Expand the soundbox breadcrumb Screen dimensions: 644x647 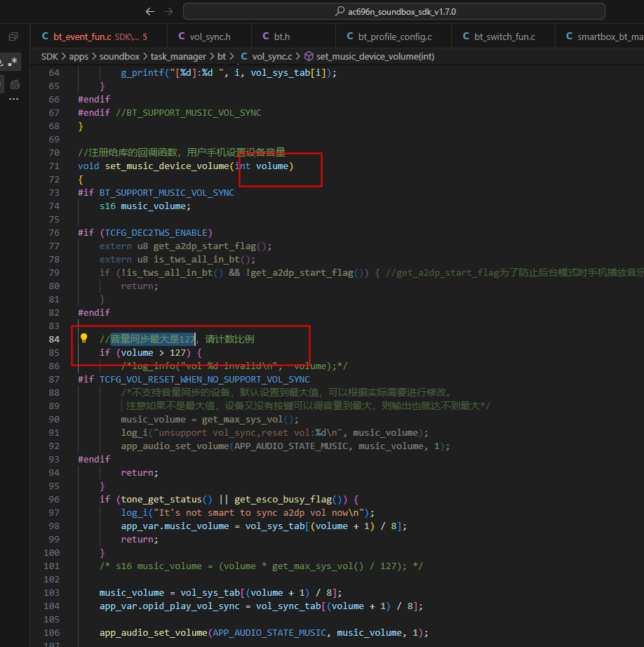pyautogui.click(x=119, y=57)
